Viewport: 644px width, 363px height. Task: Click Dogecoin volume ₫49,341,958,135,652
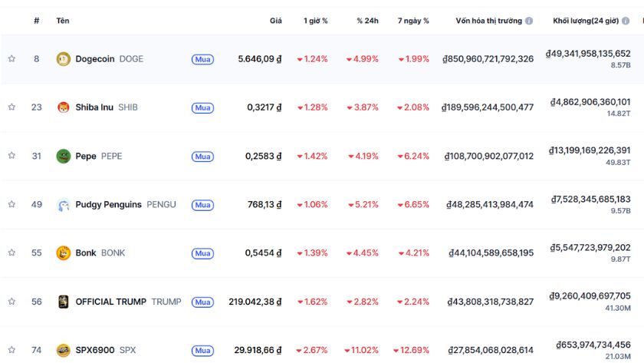click(588, 54)
